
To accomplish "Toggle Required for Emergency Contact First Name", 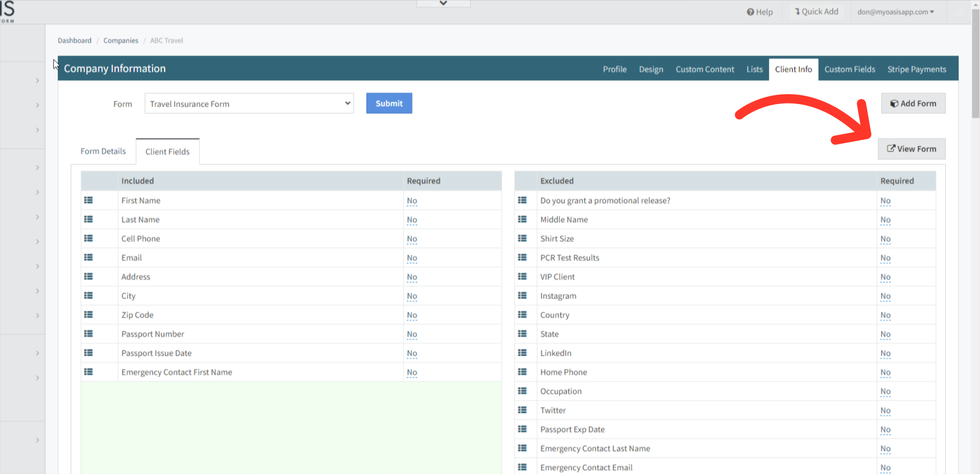I will point(412,372).
